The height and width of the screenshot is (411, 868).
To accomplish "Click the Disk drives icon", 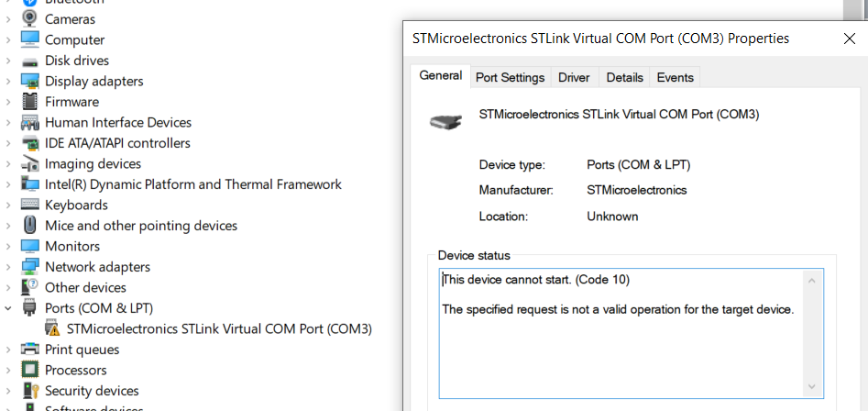I will point(30,61).
